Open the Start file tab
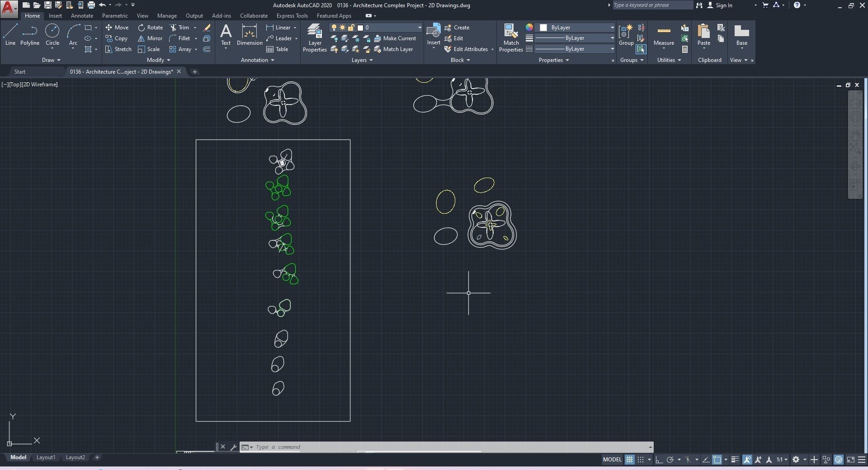This screenshot has height=470, width=868. [20, 72]
